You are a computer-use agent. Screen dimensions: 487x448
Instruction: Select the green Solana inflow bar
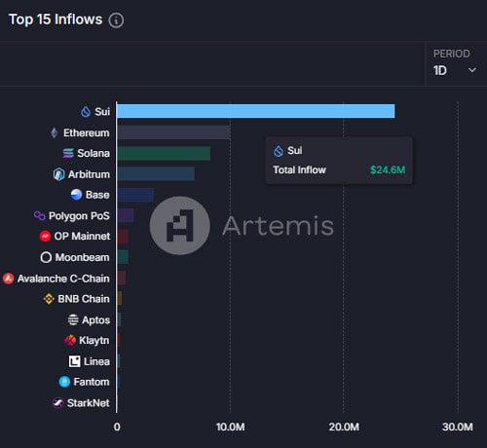164,154
